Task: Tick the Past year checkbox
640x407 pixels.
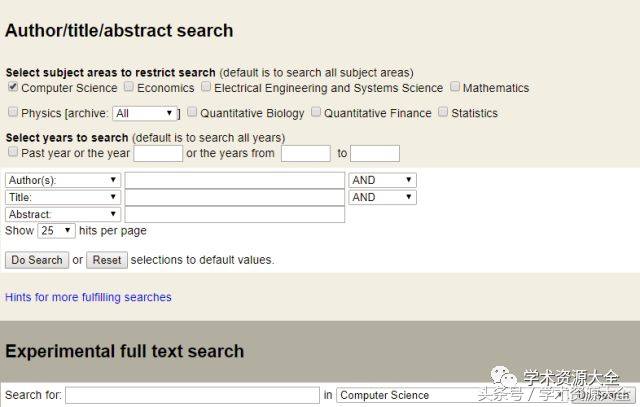Action: pos(12,152)
